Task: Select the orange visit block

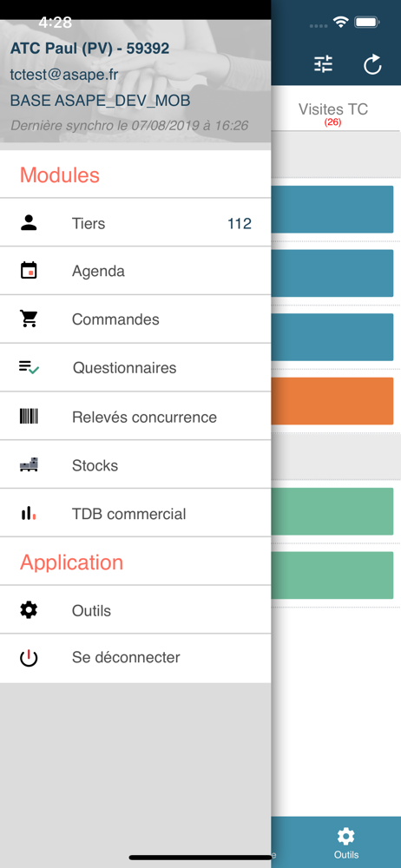Action: (332, 401)
